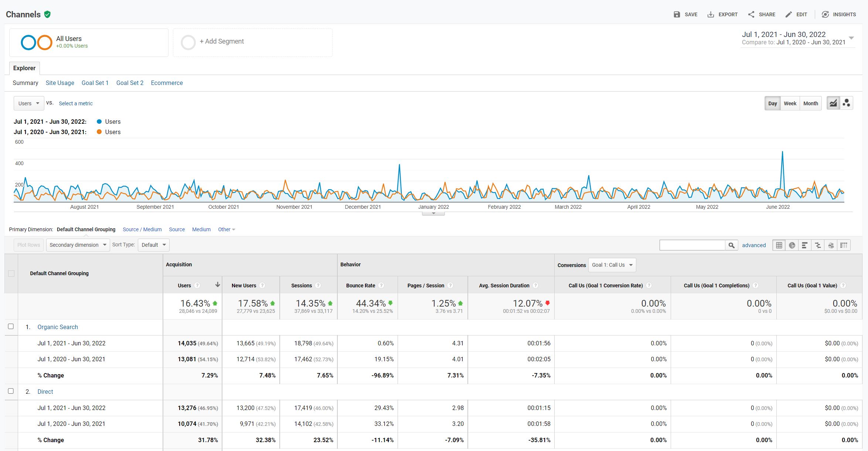The height and width of the screenshot is (451, 868).
Task: Click the Edit pencil icon
Action: 789,14
